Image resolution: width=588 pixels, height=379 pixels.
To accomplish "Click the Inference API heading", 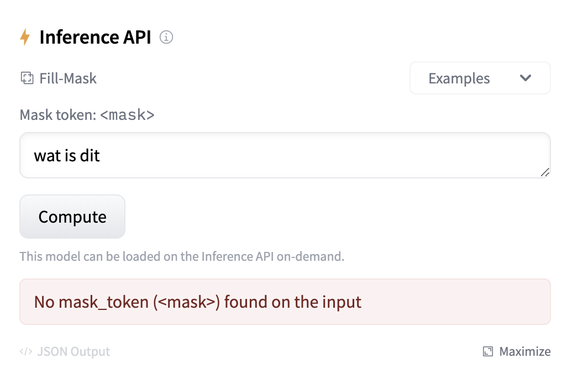I will point(95,38).
